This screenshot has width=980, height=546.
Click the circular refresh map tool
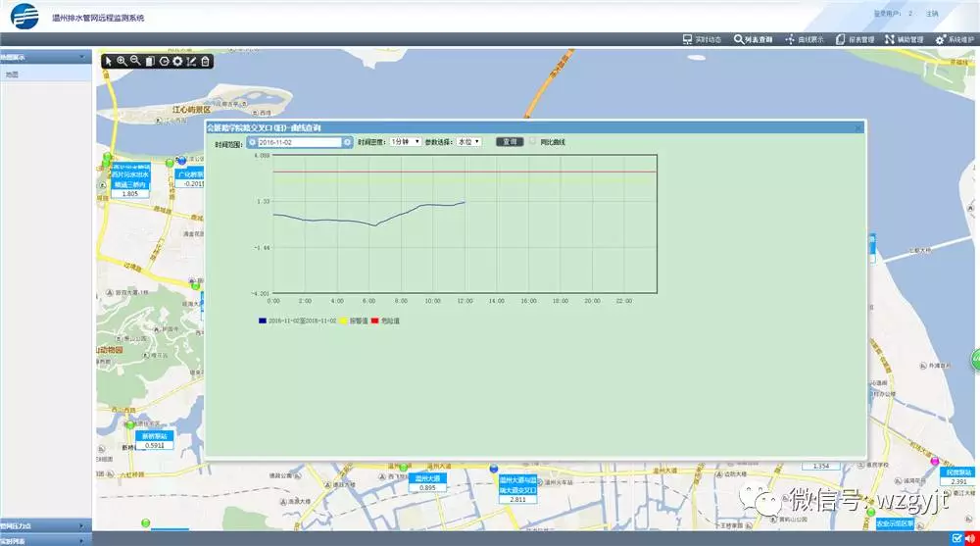tap(164, 62)
